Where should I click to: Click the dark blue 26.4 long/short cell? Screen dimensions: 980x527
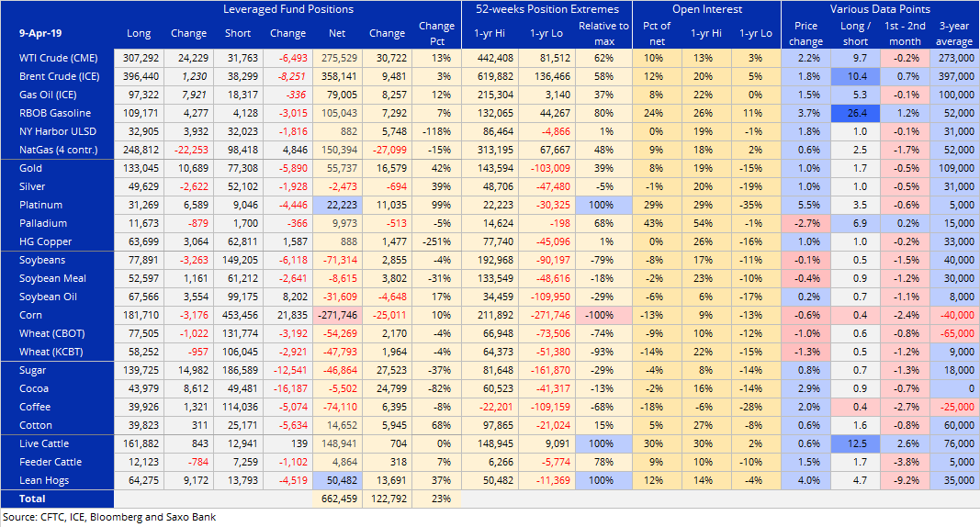(855, 113)
